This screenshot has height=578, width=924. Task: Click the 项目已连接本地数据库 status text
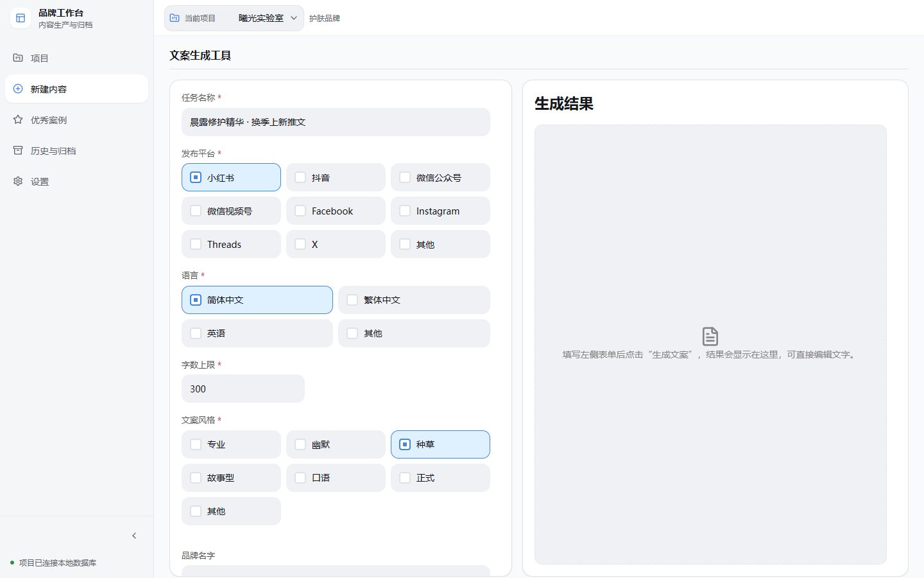tap(58, 563)
